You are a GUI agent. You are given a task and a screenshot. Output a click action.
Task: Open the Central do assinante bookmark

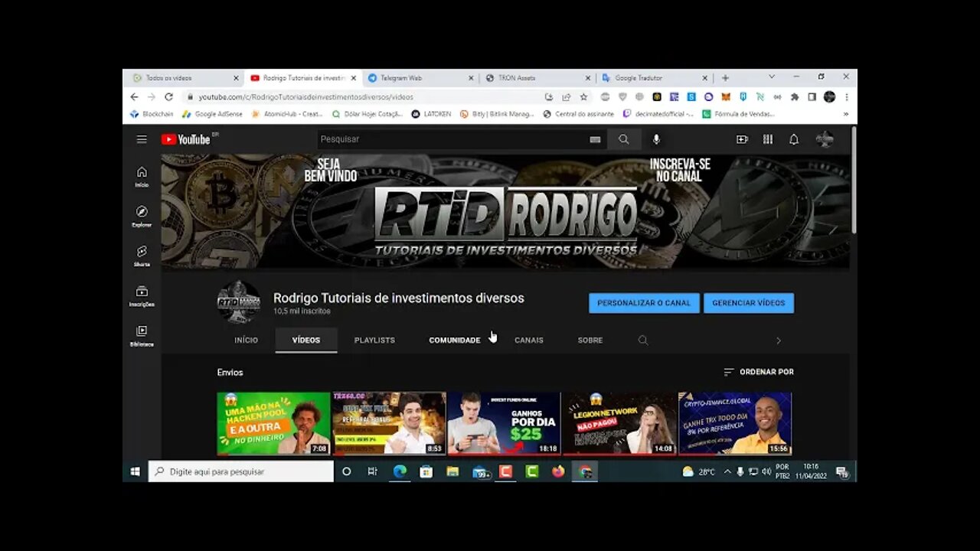(x=578, y=114)
